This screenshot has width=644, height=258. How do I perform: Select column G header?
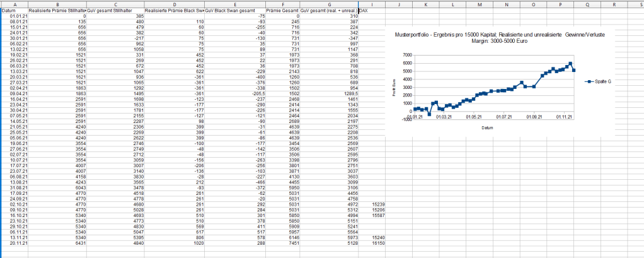(328, 4)
